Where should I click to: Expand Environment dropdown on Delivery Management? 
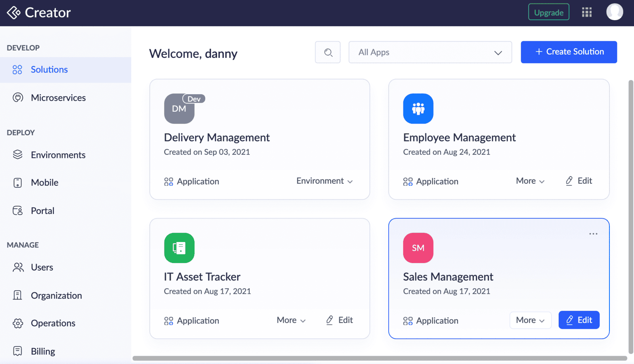pos(324,181)
